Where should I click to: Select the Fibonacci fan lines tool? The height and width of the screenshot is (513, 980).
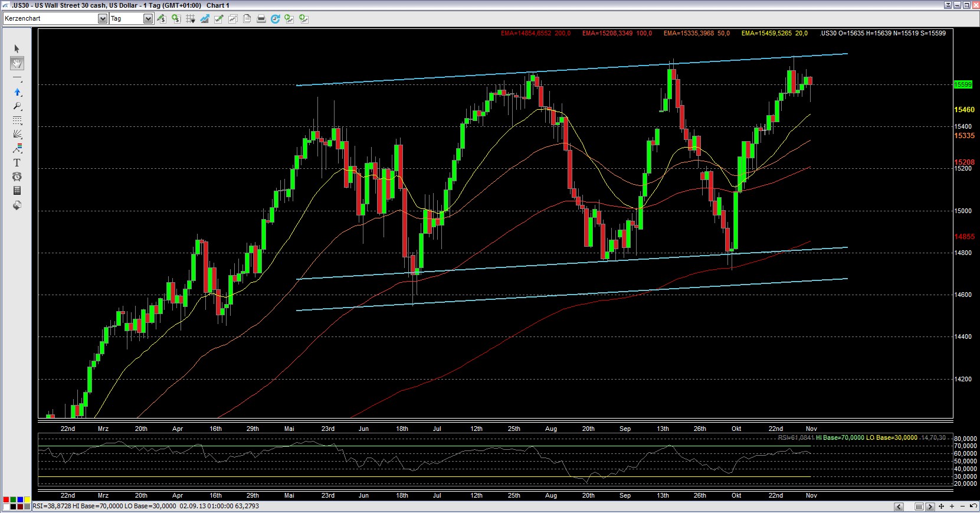tap(17, 134)
